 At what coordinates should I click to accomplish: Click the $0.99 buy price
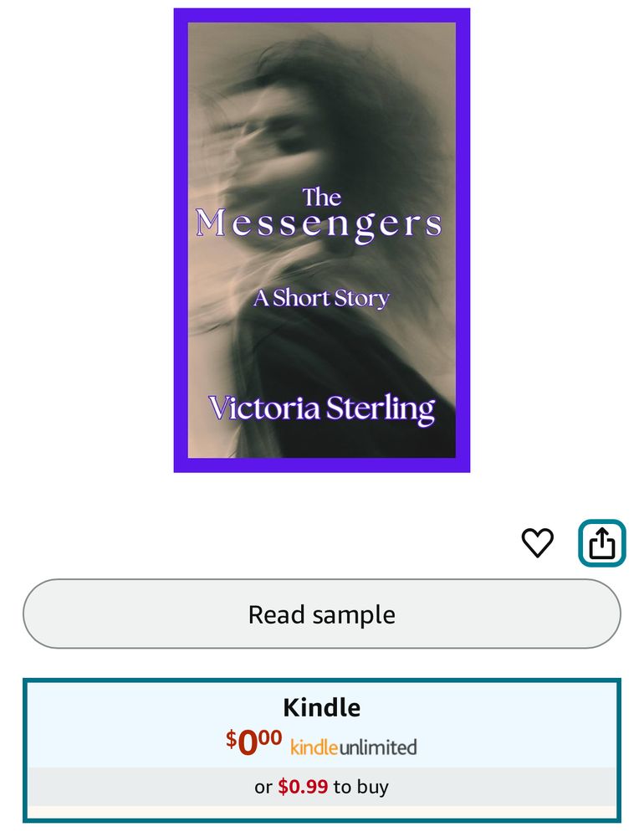click(303, 786)
